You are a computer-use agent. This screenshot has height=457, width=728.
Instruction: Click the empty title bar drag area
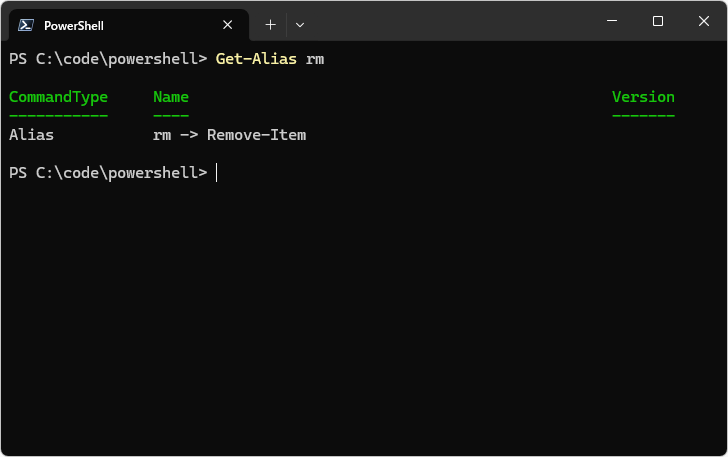pyautogui.click(x=450, y=21)
